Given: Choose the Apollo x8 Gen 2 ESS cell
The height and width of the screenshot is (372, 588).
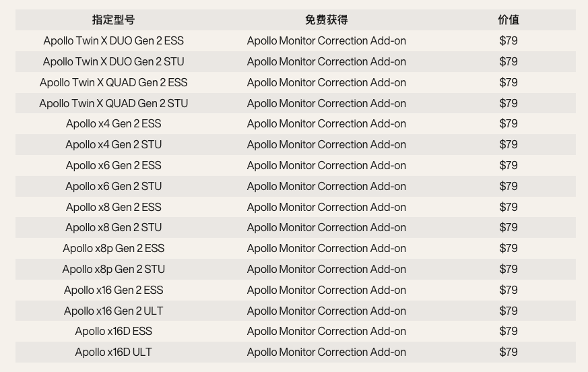Looking at the screenshot, I should pos(113,207).
